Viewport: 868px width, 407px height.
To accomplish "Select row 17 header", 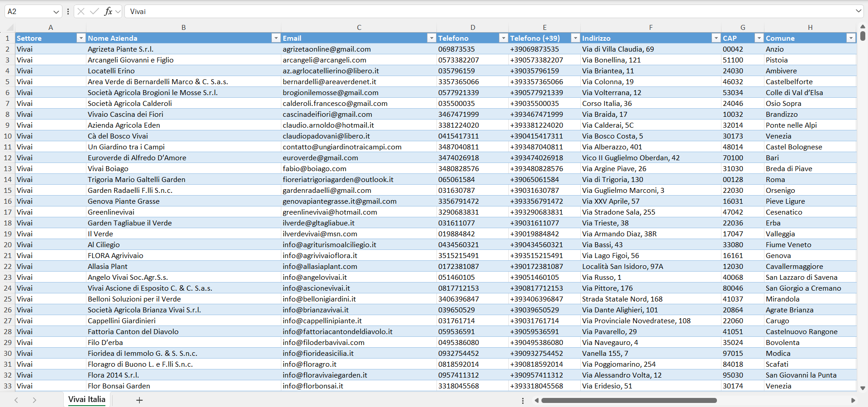I will click(8, 212).
